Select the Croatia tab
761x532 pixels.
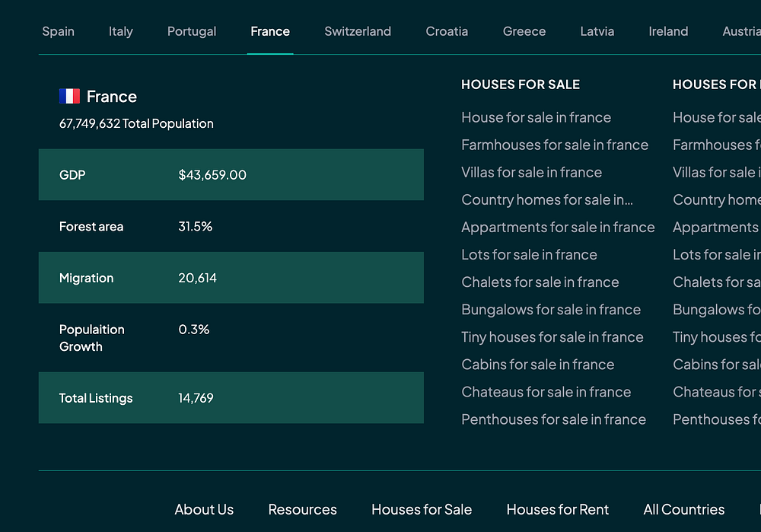point(447,31)
